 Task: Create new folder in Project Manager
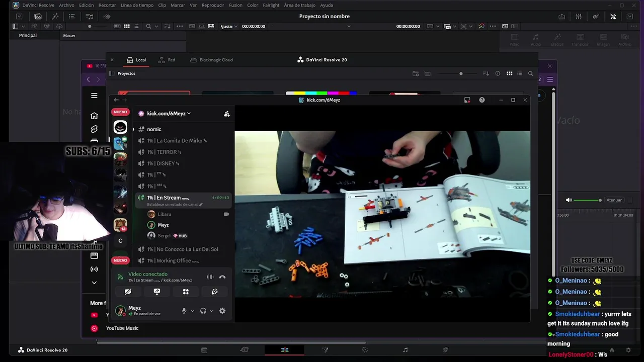416,73
